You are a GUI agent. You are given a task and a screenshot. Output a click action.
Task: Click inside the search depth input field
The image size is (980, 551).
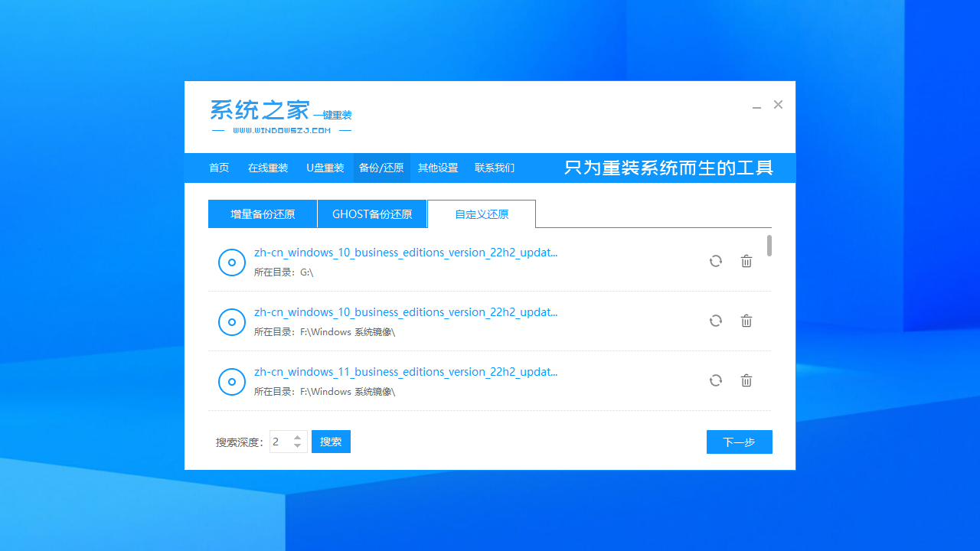[x=280, y=442]
